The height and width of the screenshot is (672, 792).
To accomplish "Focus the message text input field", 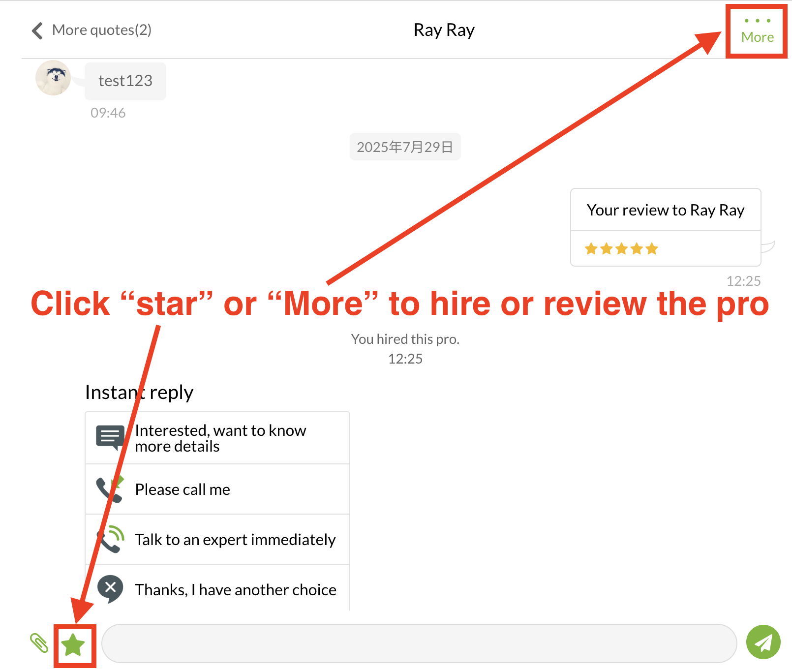I will [x=419, y=643].
